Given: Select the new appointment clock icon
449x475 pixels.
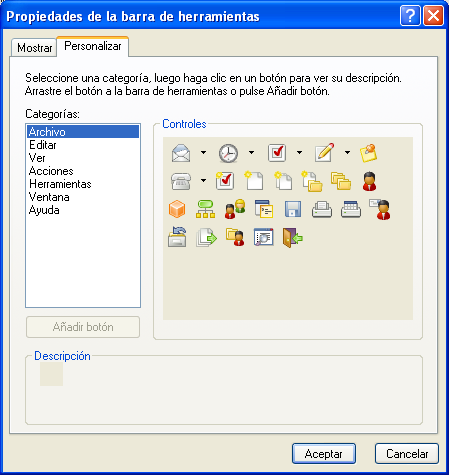Looking at the screenshot, I should (228, 153).
